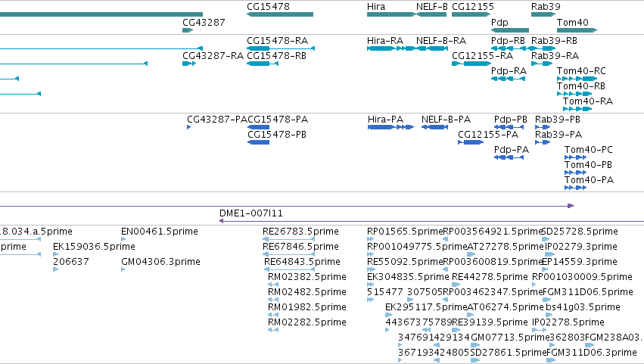Click the CG15478-PB protein bar
Image resolution: width=644 pixels, height=364 pixels.
pyautogui.click(x=258, y=142)
